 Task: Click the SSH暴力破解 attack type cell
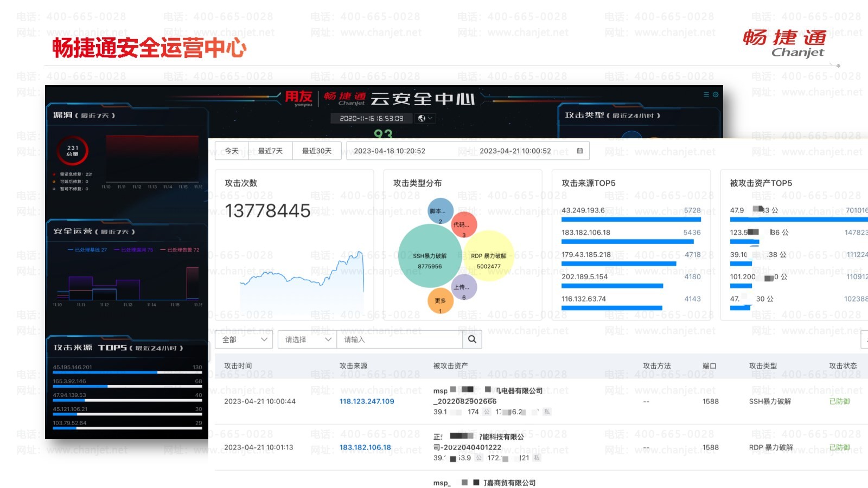click(x=770, y=401)
